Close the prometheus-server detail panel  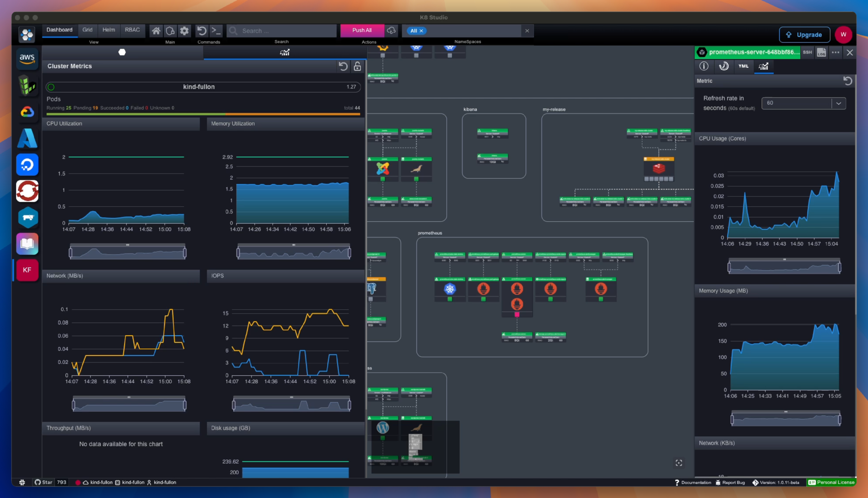[850, 53]
